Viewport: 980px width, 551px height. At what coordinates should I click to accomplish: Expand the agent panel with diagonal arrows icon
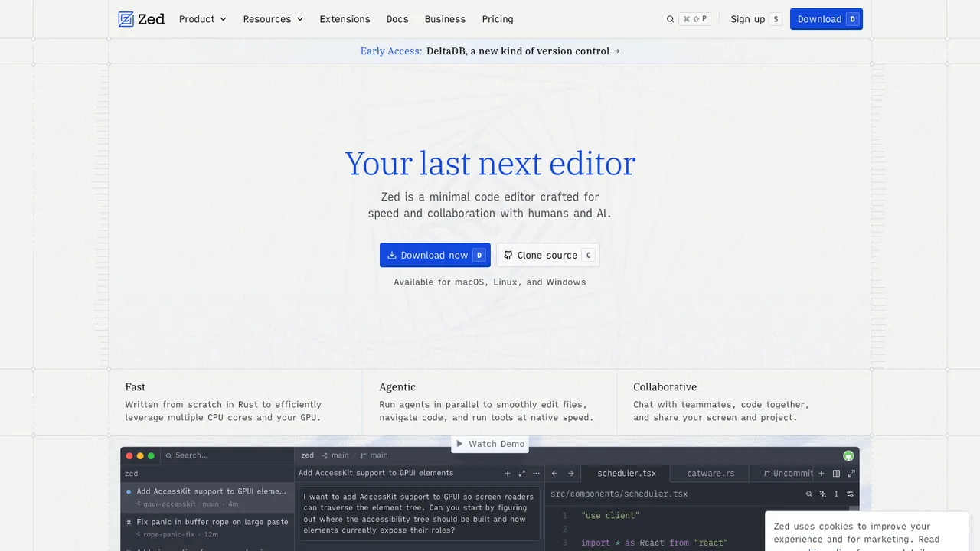522,474
